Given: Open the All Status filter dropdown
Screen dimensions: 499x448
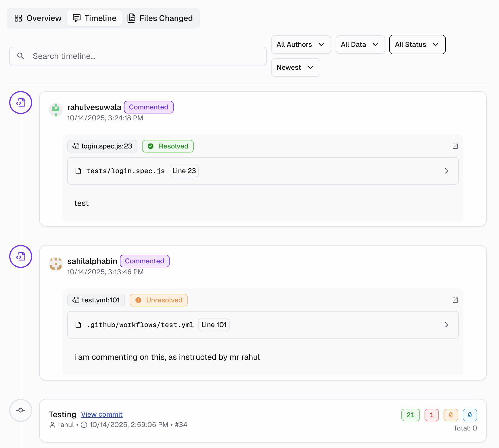Looking at the screenshot, I should click(x=417, y=45).
